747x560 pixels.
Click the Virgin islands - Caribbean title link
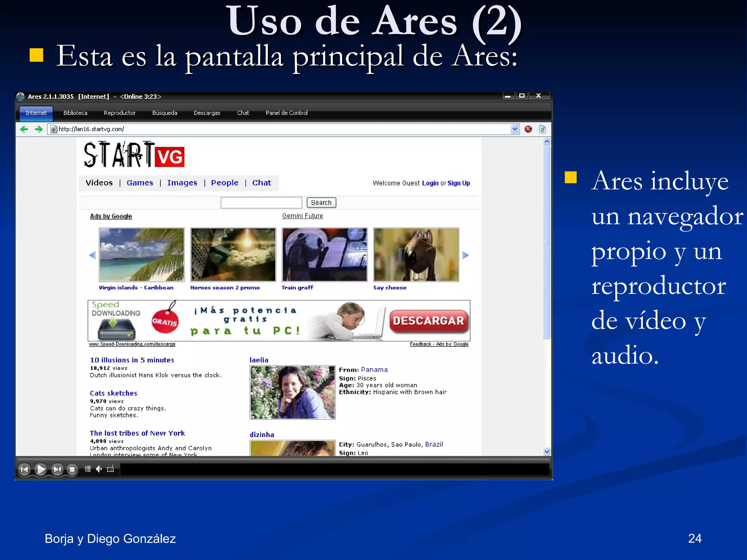click(x=136, y=288)
